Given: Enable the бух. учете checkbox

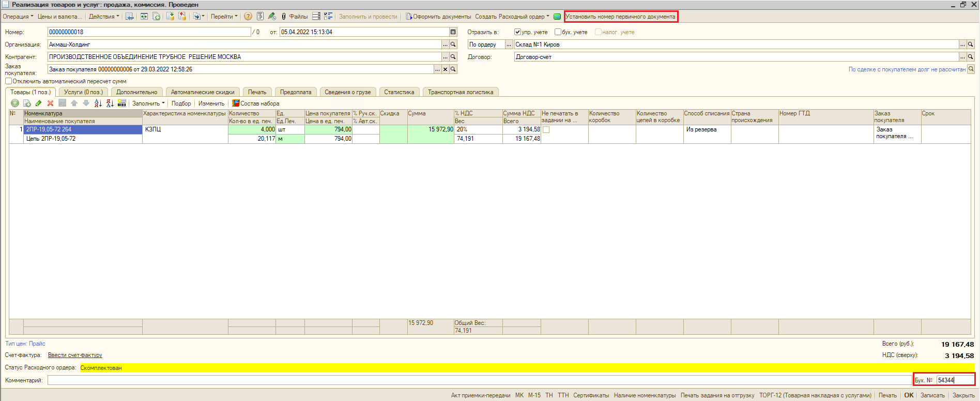Looking at the screenshot, I should point(558,32).
